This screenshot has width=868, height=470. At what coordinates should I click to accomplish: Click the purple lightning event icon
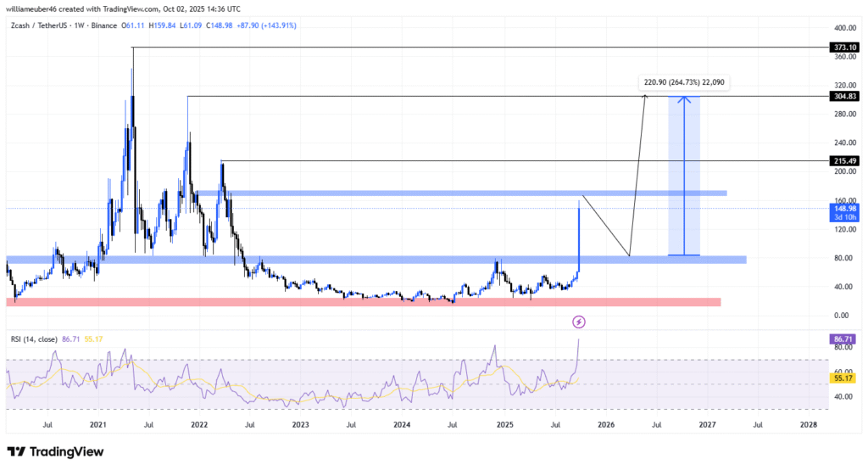579,322
